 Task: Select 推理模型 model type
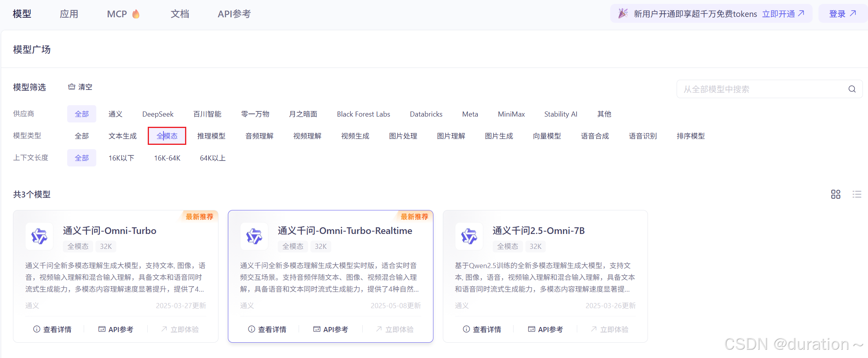pyautogui.click(x=211, y=136)
